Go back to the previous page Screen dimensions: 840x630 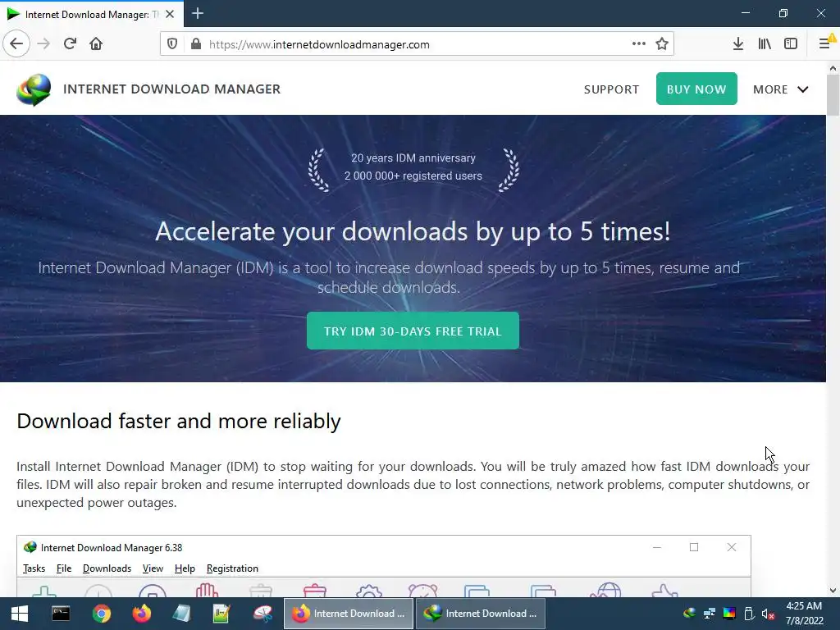coord(16,44)
